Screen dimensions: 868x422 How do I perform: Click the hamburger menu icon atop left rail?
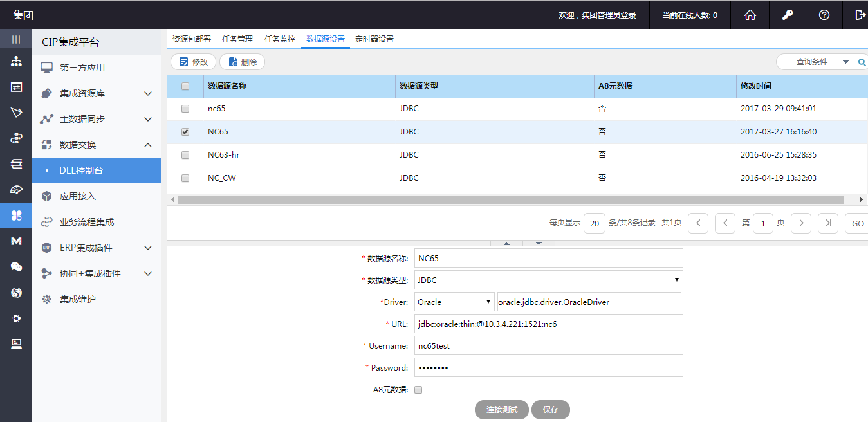(16, 39)
